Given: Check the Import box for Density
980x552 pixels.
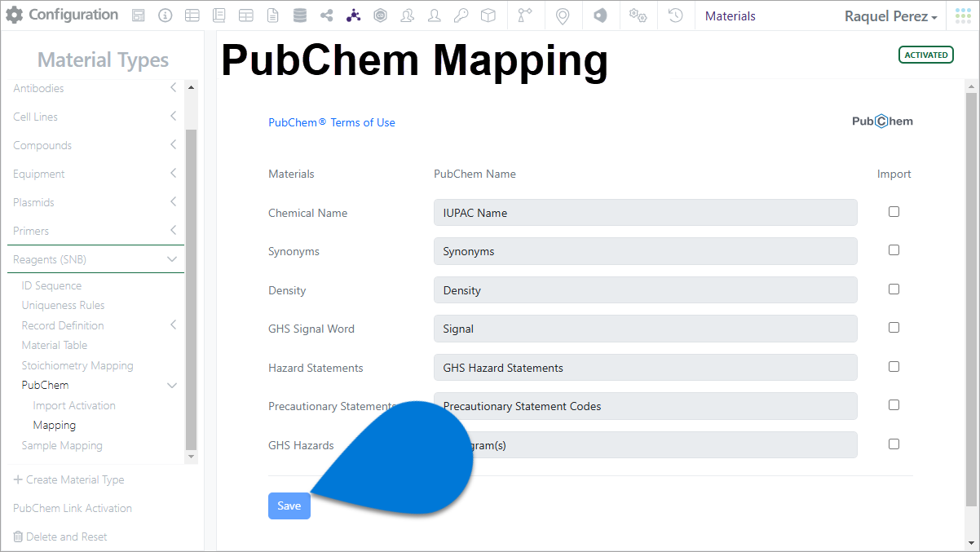Looking at the screenshot, I should pyautogui.click(x=894, y=289).
